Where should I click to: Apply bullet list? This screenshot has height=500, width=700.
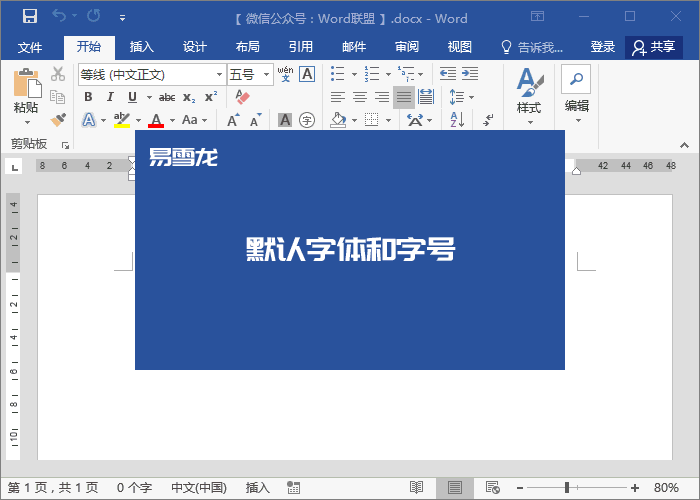(x=338, y=74)
